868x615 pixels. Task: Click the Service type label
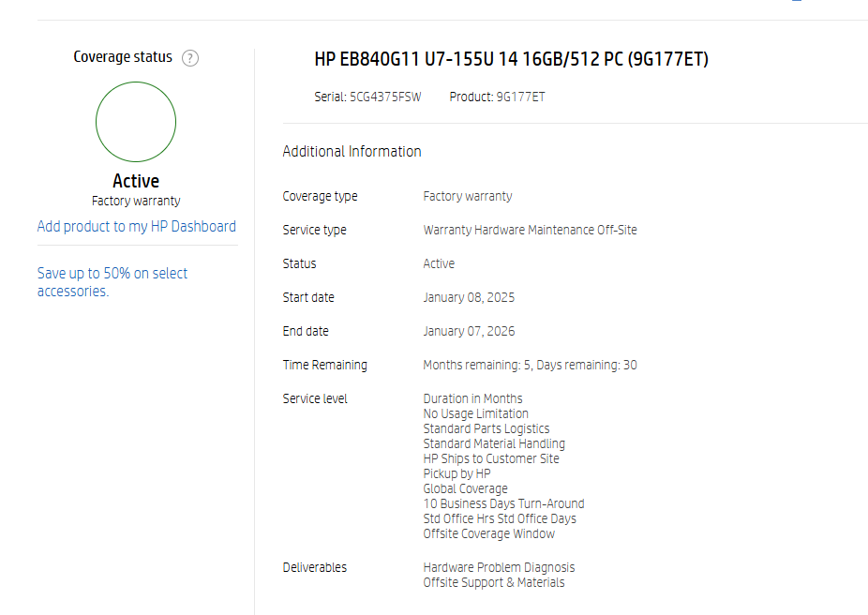click(x=314, y=231)
